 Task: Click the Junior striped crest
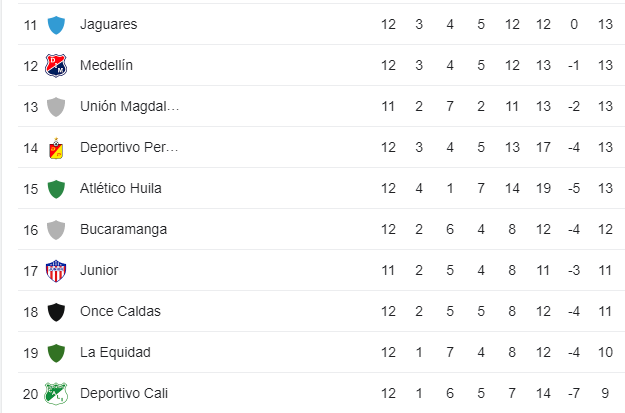[56, 271]
